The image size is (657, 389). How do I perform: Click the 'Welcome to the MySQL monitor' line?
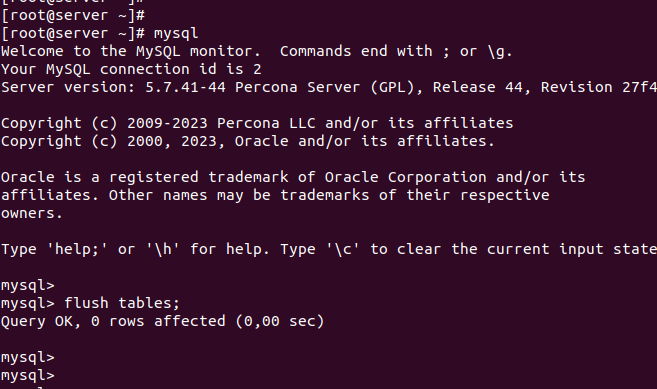tap(131, 51)
